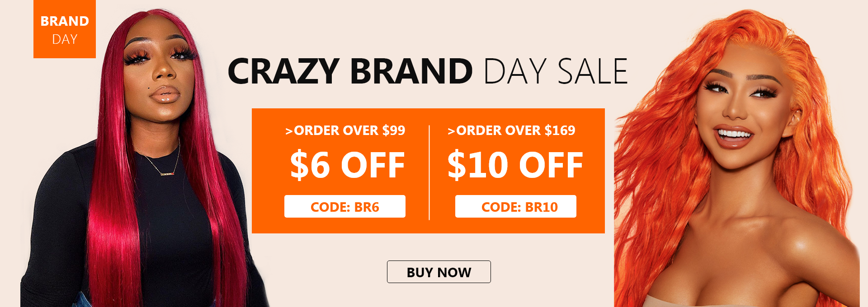
Task: Click the $6 OFF offer text
Action: (347, 165)
